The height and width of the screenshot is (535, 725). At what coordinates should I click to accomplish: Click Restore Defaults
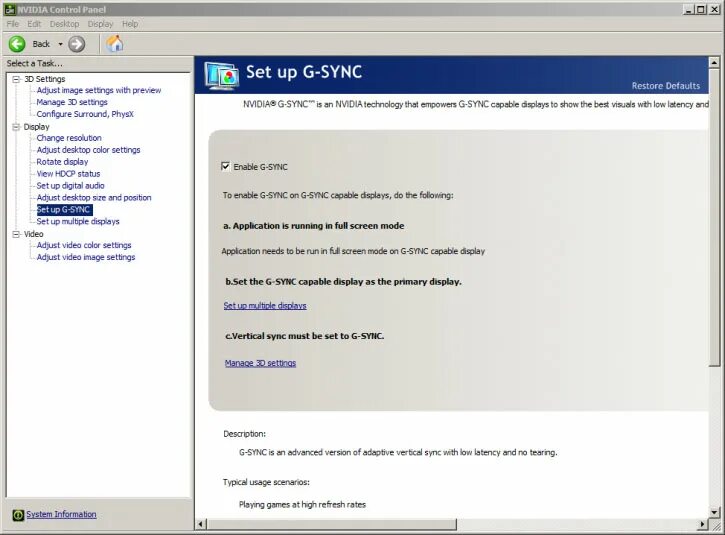coord(666,86)
